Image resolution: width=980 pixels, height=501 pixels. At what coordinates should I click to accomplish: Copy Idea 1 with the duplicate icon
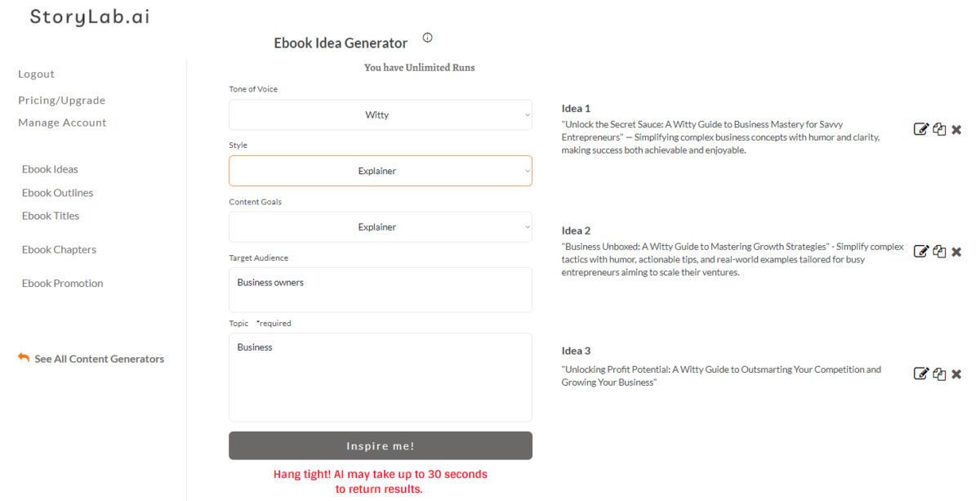pyautogui.click(x=939, y=128)
